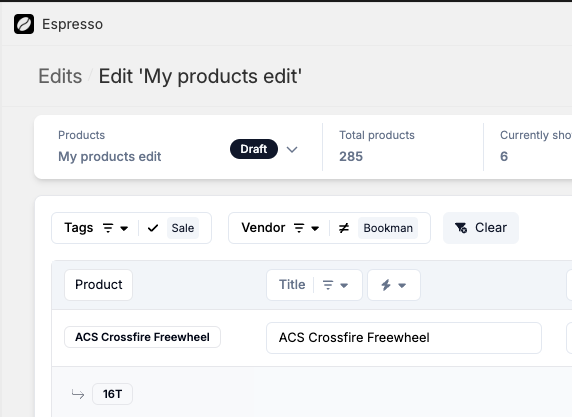
Task: Click the Draft status badge
Action: 254,149
